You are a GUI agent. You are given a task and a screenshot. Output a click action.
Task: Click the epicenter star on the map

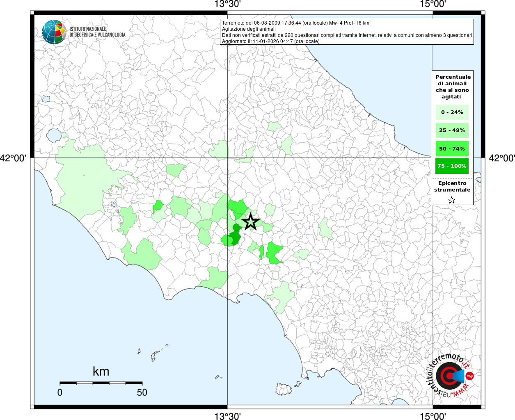(250, 221)
